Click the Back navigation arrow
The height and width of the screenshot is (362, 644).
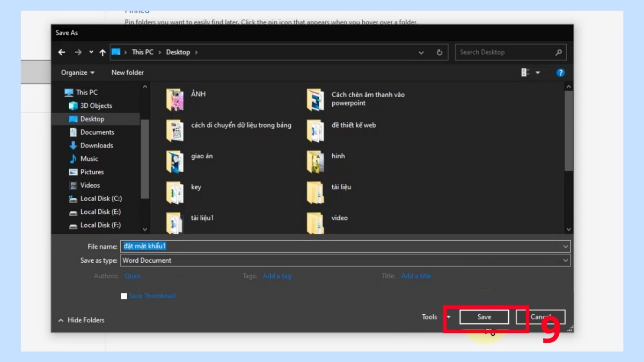coord(62,52)
